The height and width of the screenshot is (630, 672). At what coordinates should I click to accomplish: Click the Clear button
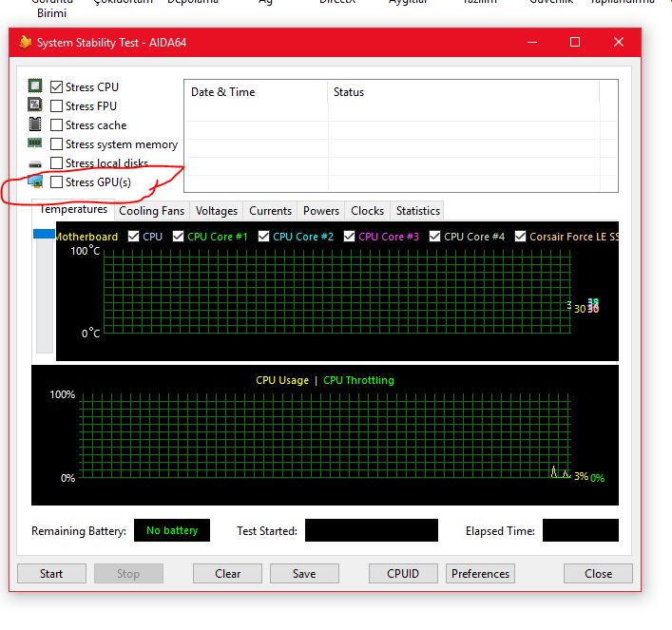227,573
